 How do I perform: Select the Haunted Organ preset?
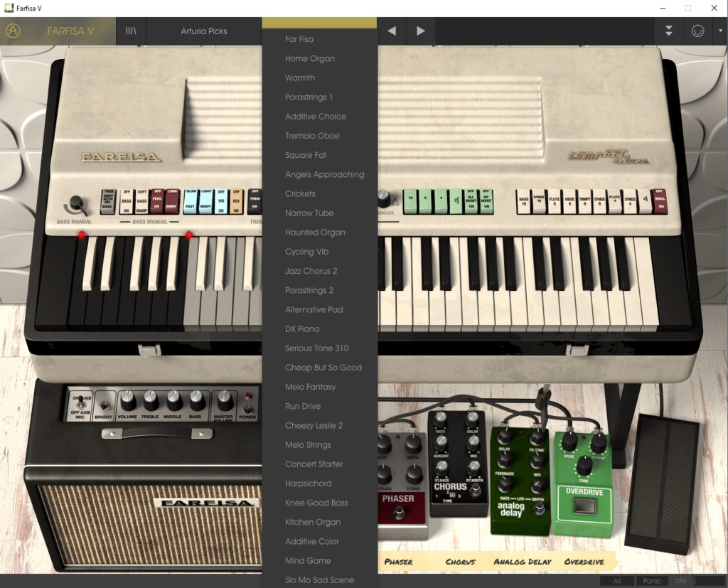(x=319, y=232)
